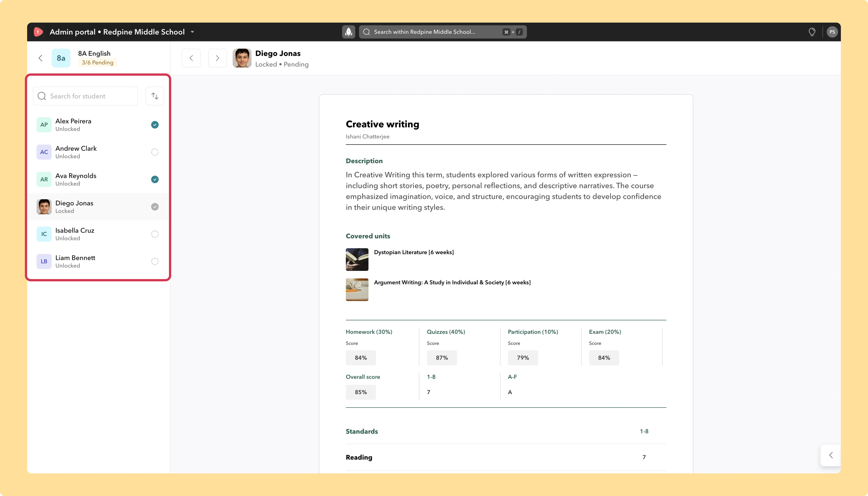Click Diego Jonas header profile photo
Image resolution: width=868 pixels, height=496 pixels.
[242, 58]
